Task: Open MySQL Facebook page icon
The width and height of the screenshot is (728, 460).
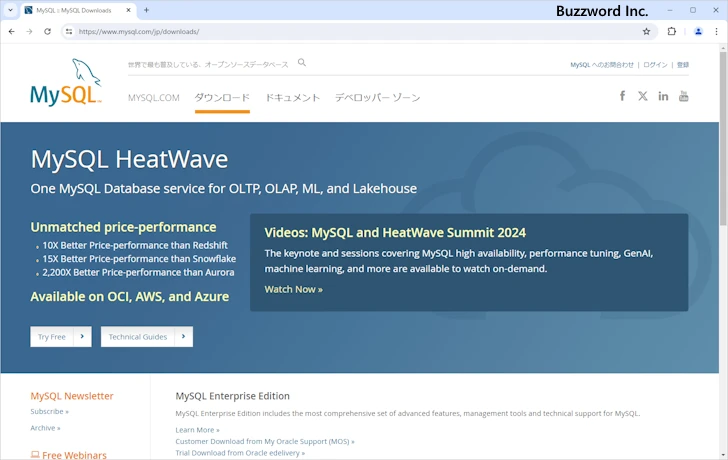Action: pyautogui.click(x=622, y=96)
